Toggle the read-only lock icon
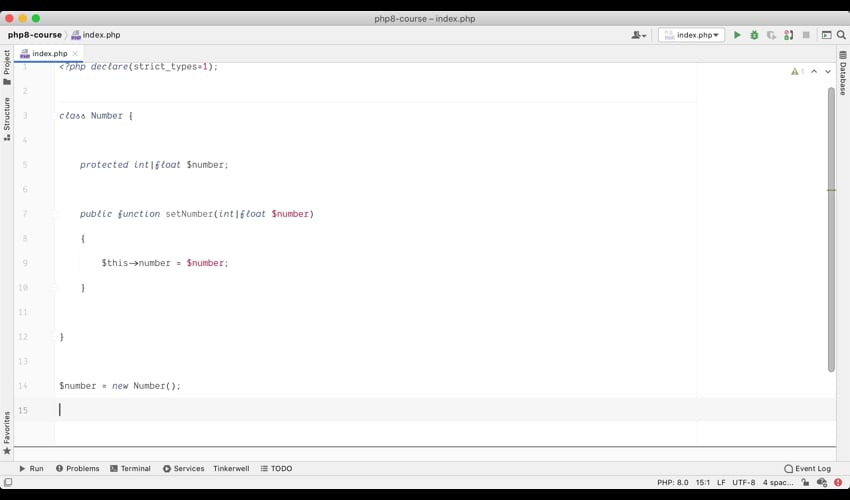 coord(806,482)
